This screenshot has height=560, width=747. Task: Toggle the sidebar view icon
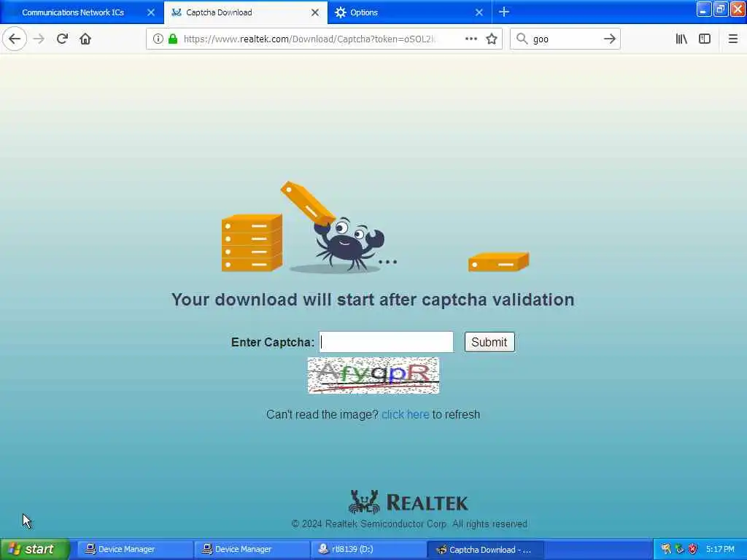(x=705, y=39)
